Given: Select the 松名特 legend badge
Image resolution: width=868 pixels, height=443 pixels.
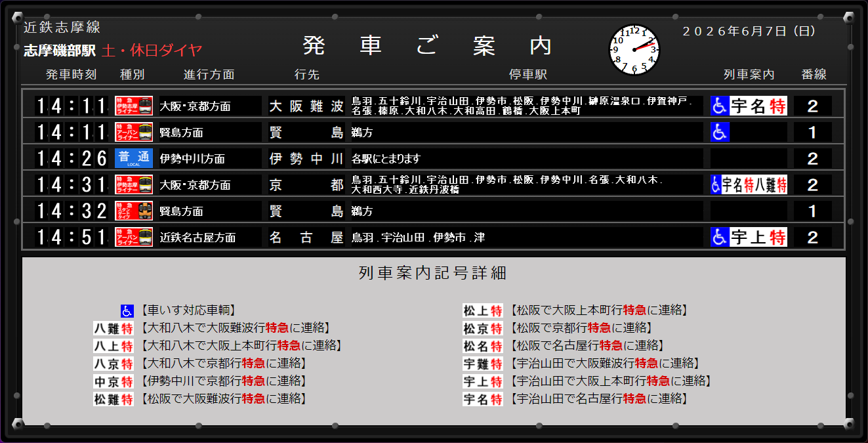Looking at the screenshot, I should pos(483,346).
